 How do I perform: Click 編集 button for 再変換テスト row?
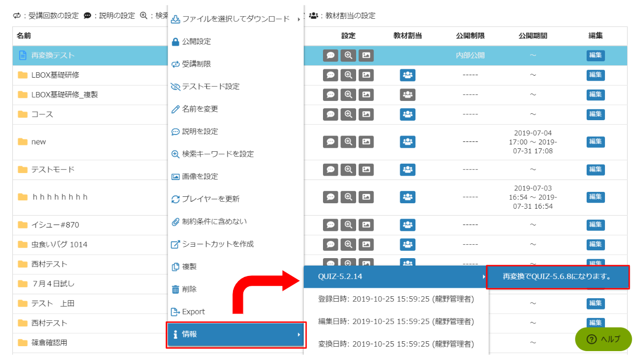[x=595, y=55]
